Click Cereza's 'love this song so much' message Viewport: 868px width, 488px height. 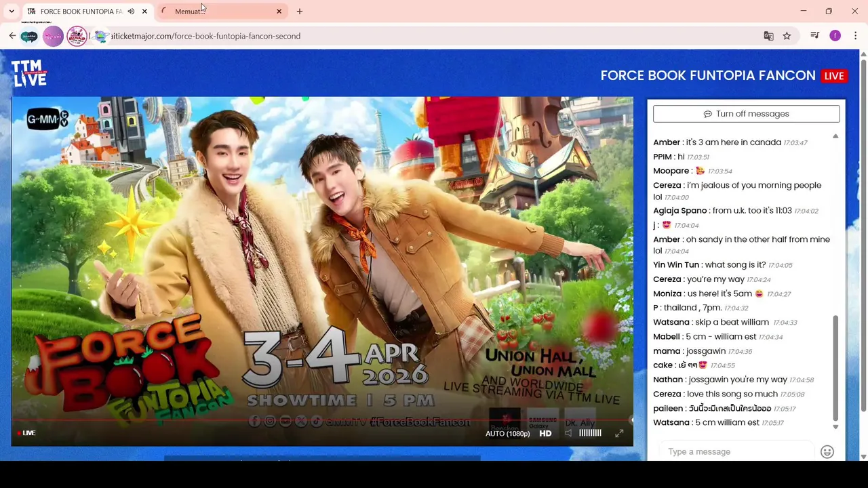[x=729, y=394]
